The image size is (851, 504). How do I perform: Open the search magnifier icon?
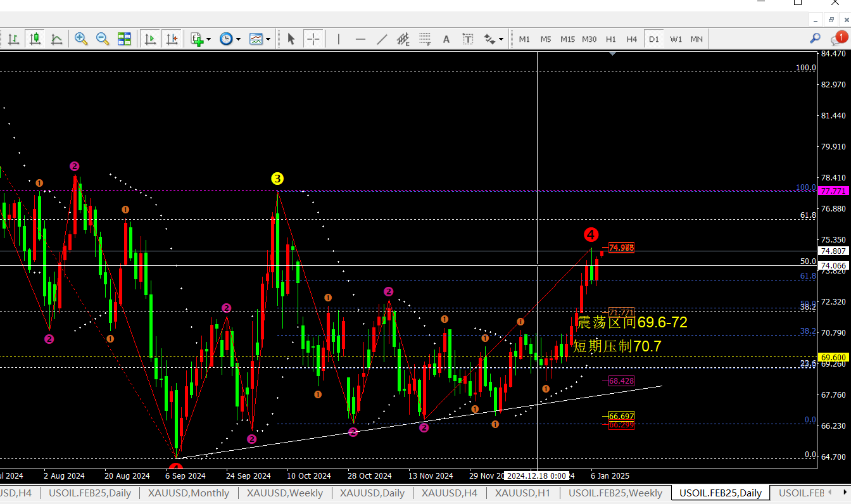[x=816, y=39]
